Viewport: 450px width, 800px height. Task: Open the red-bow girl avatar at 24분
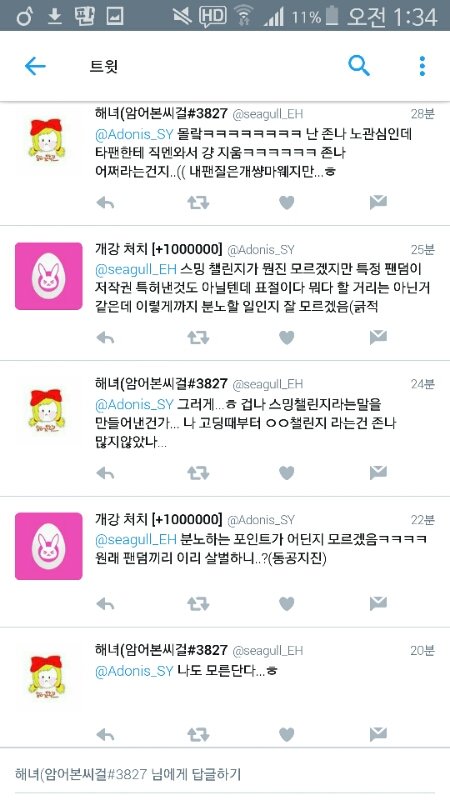click(46, 410)
